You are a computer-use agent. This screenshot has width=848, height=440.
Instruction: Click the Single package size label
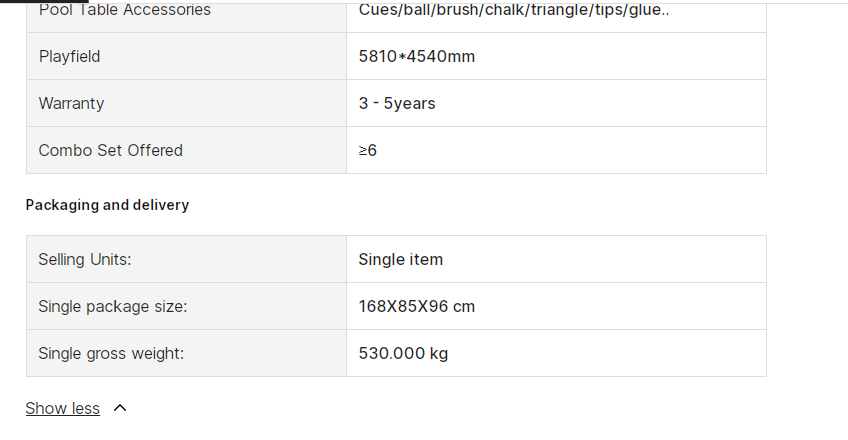[112, 306]
